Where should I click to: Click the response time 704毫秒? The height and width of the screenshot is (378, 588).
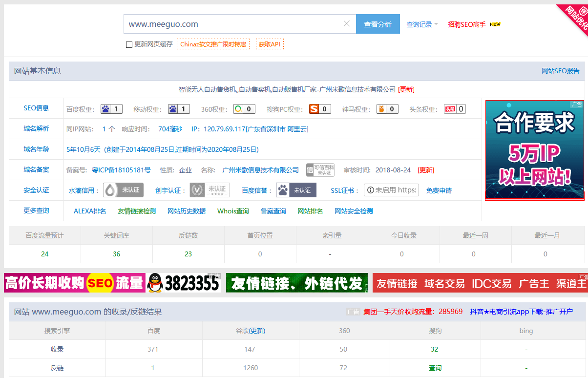(x=170, y=129)
